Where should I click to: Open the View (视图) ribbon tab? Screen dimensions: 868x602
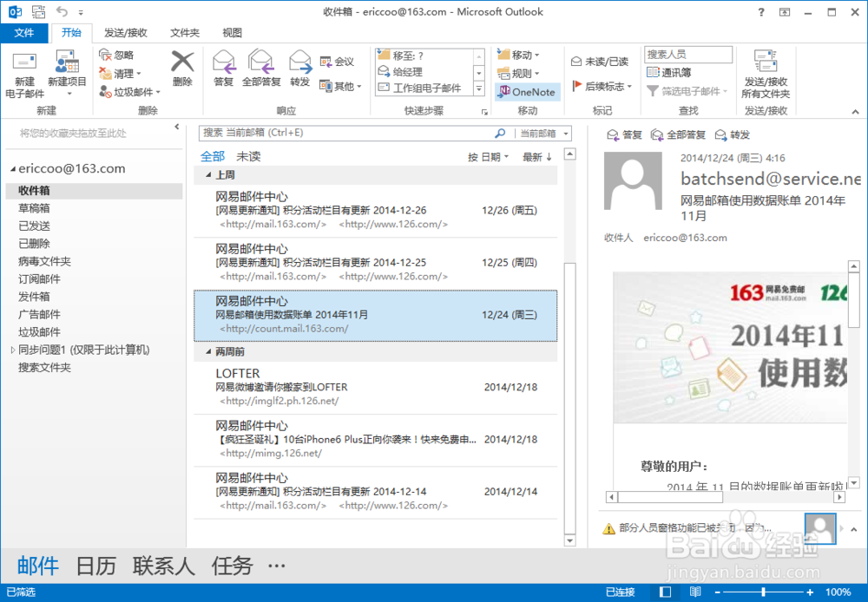(x=232, y=33)
